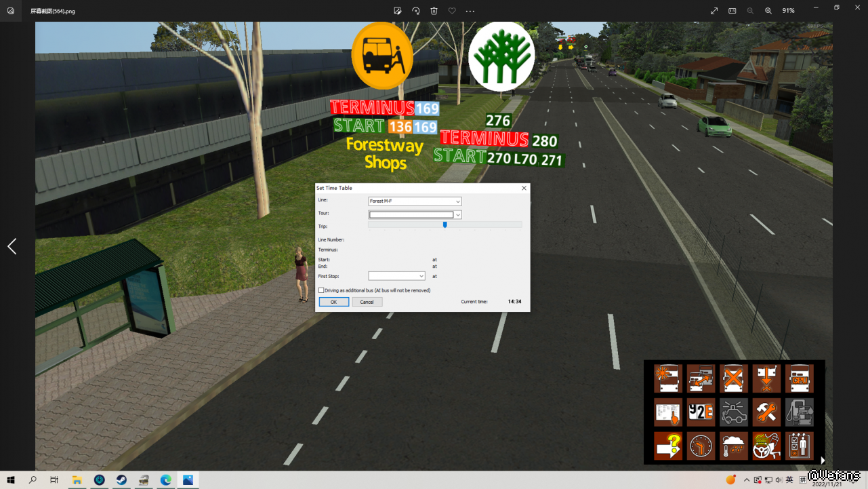Expand the menu panel white arrow
The height and width of the screenshot is (489, 868).
[x=823, y=461]
